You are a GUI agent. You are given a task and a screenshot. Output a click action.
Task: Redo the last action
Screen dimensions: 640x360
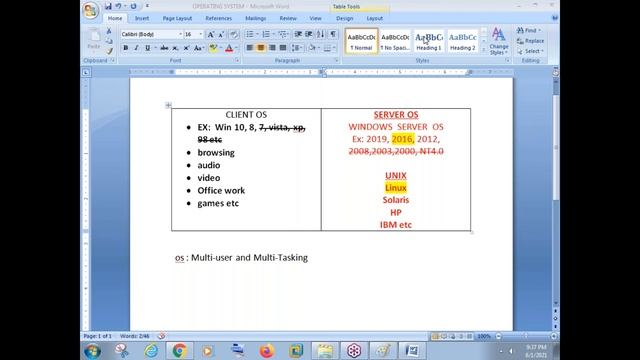133,6
